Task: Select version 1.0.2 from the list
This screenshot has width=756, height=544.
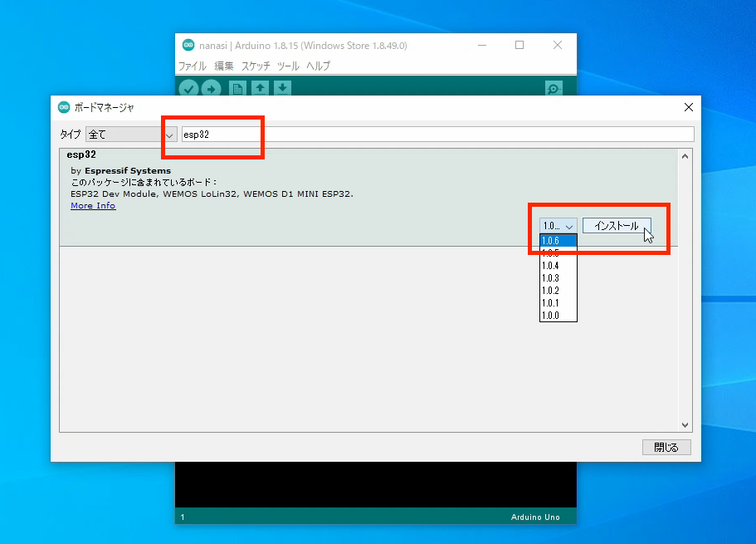Action: click(x=558, y=291)
